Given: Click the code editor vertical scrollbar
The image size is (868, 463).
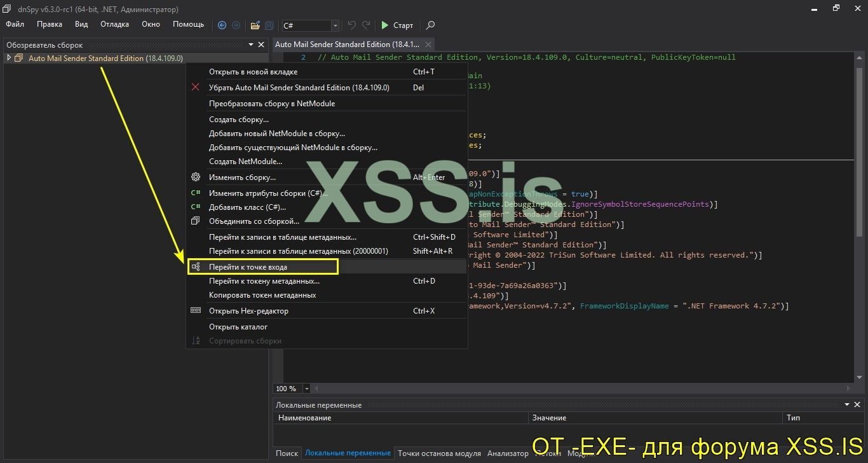Looking at the screenshot, I should 858,216.
